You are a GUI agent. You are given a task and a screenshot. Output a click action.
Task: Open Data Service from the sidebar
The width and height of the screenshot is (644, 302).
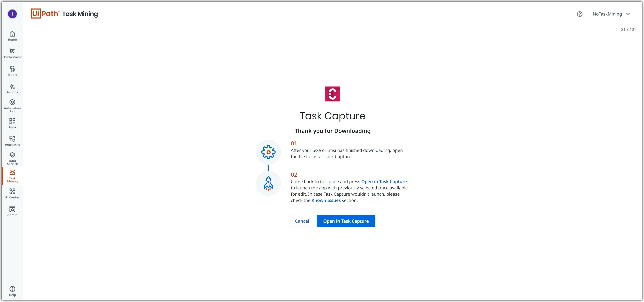[x=12, y=159]
